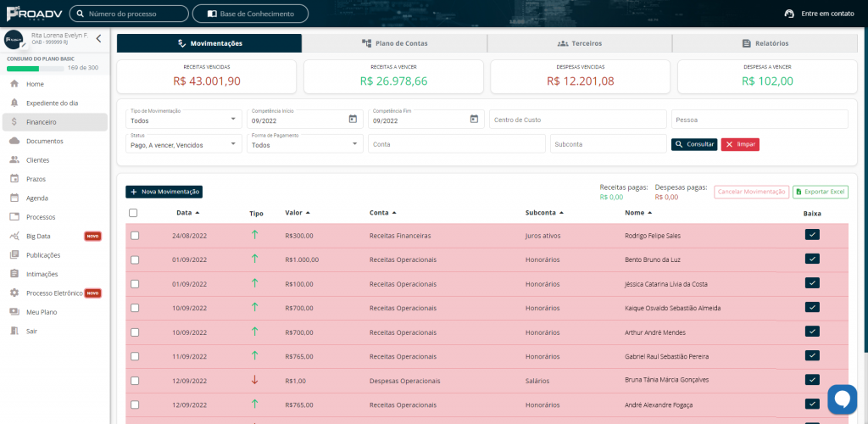Open Processos folder icon

(x=14, y=217)
